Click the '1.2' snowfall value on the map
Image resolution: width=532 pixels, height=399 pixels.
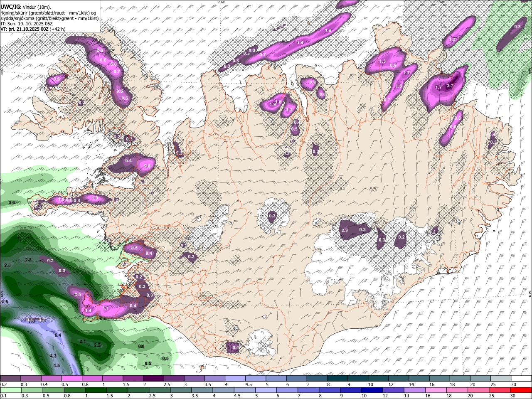[290, 110]
